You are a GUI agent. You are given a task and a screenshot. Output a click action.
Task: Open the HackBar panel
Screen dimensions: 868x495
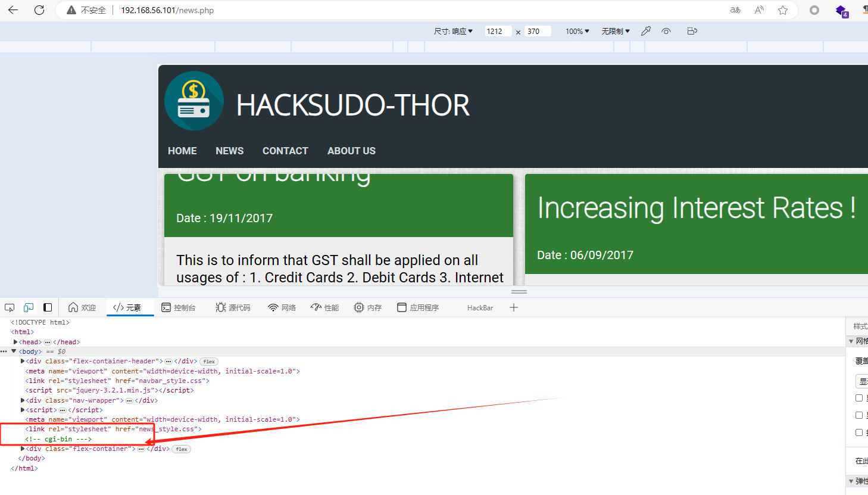(x=480, y=307)
